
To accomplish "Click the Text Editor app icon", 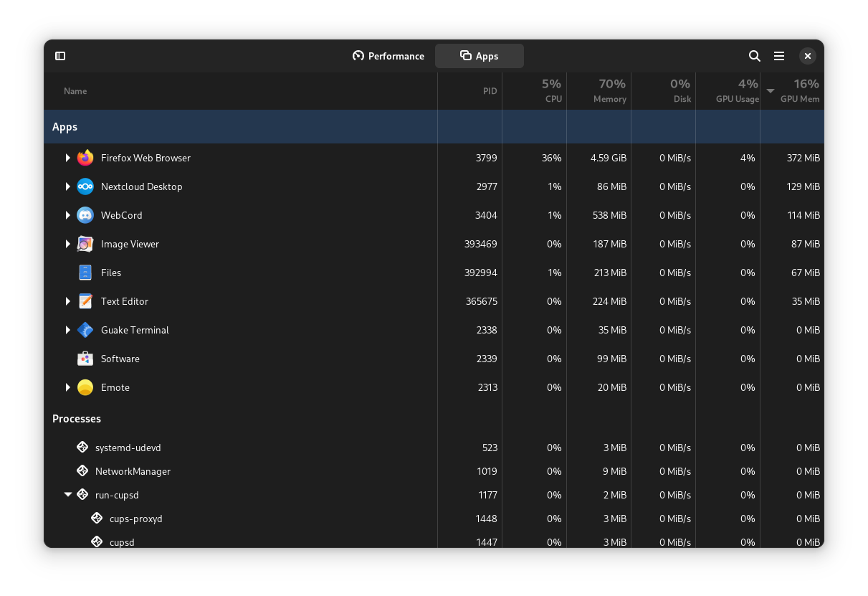I will [85, 301].
